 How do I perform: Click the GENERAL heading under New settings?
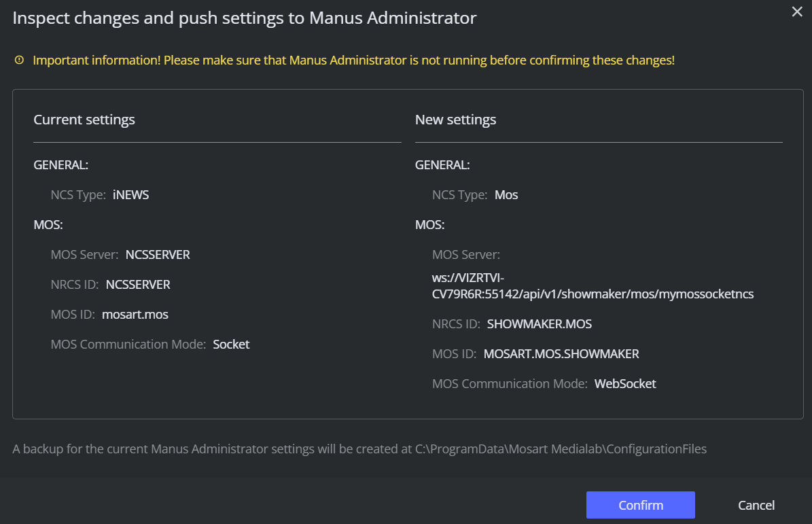pyautogui.click(x=442, y=165)
